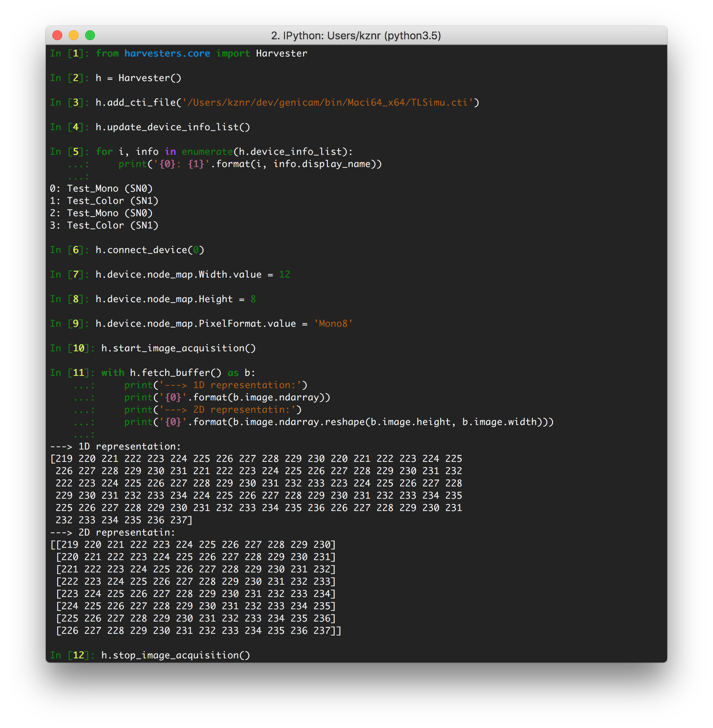Click the green zoom window button

90,36
